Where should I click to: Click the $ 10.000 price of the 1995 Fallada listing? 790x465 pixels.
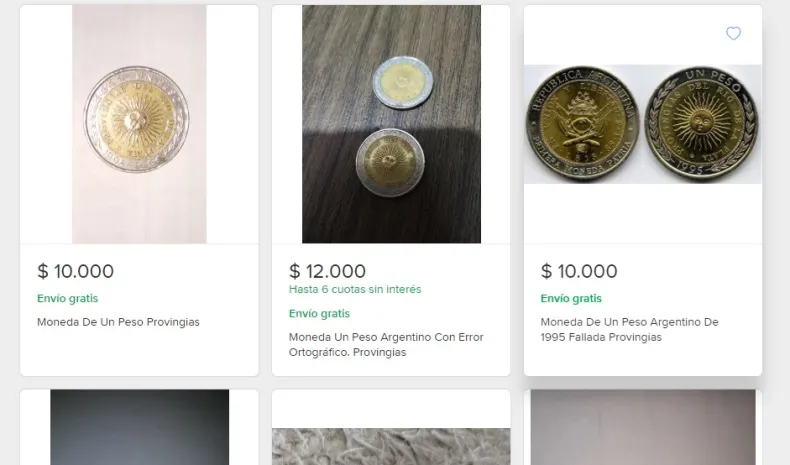click(579, 271)
